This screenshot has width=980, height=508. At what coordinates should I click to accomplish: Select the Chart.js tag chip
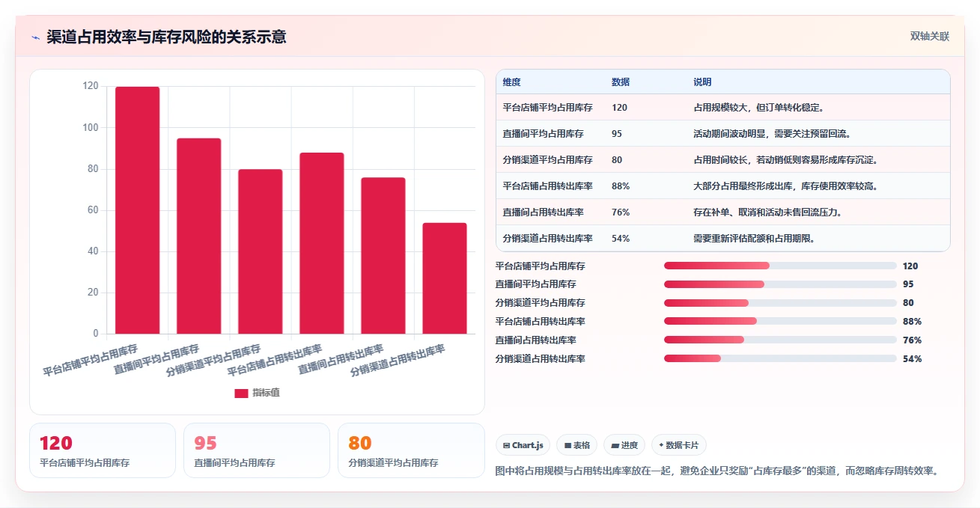pos(523,445)
